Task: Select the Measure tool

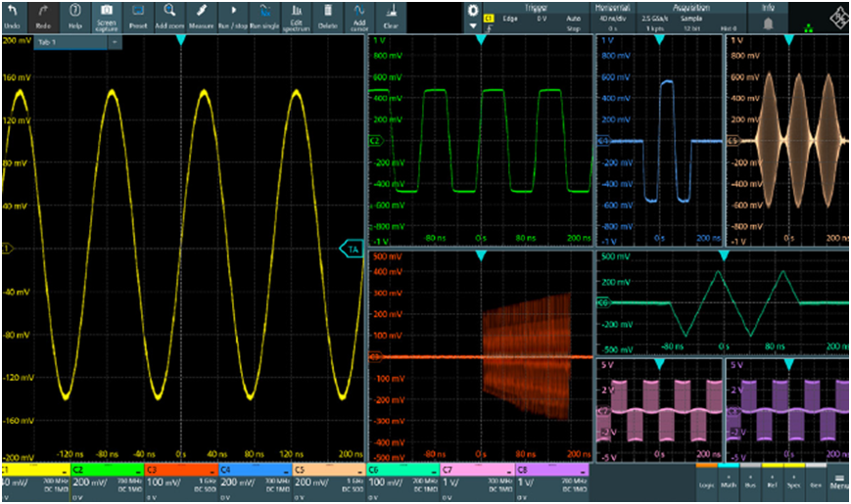Action: (x=202, y=16)
